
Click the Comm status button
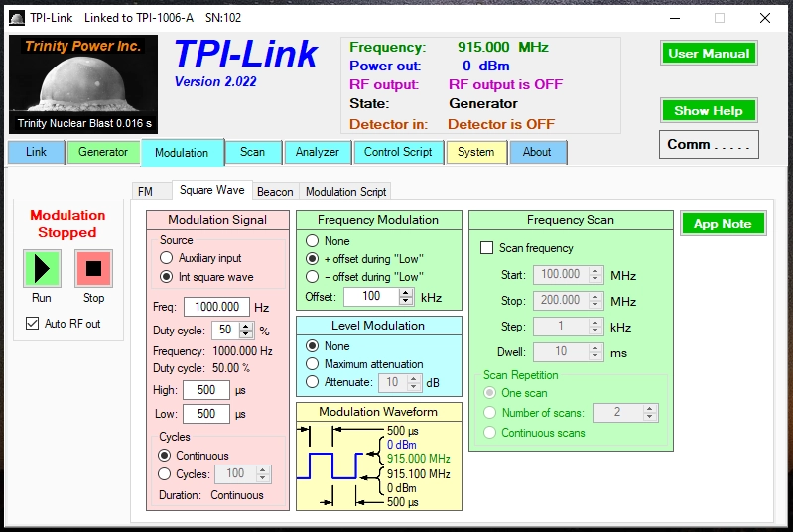pyautogui.click(x=709, y=145)
